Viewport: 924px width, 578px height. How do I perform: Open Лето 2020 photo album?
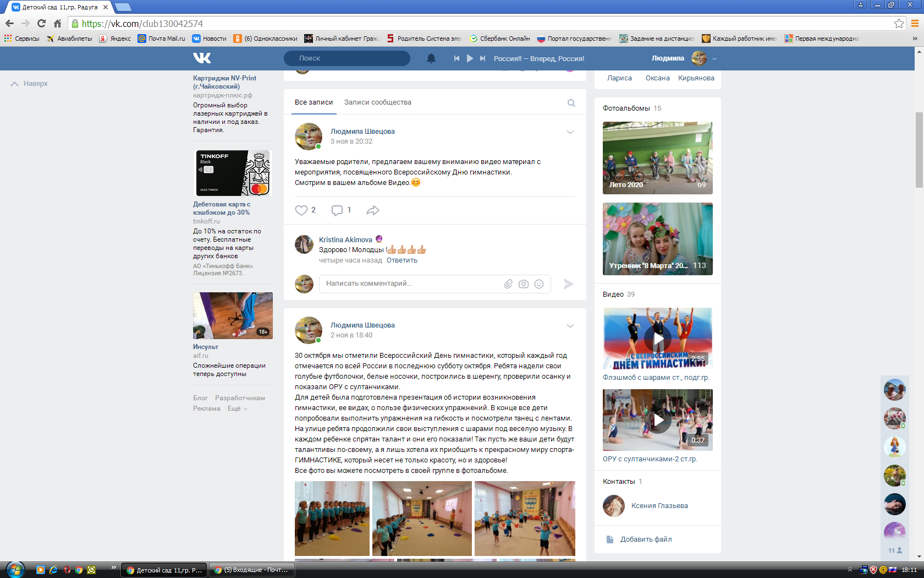[x=658, y=158]
